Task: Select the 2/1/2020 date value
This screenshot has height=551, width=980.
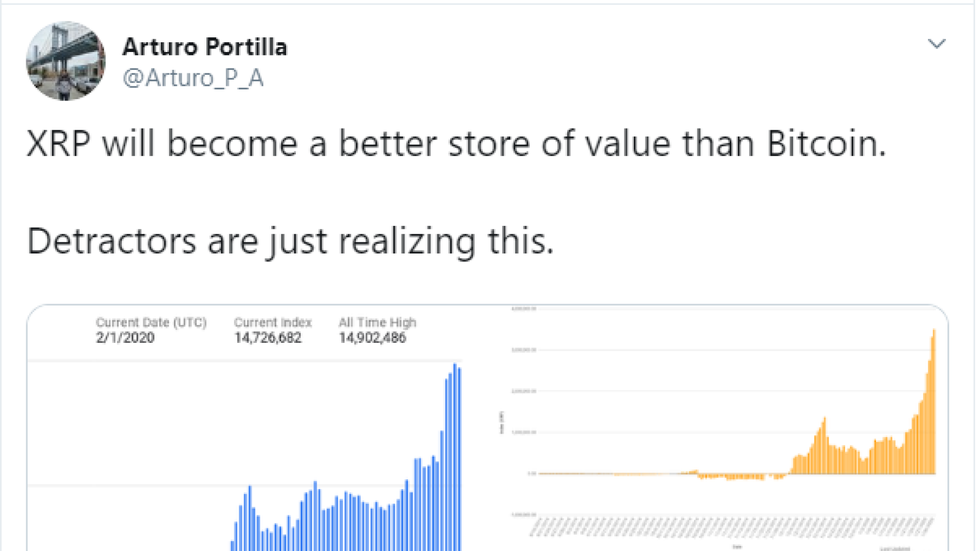Action: pyautogui.click(x=125, y=338)
